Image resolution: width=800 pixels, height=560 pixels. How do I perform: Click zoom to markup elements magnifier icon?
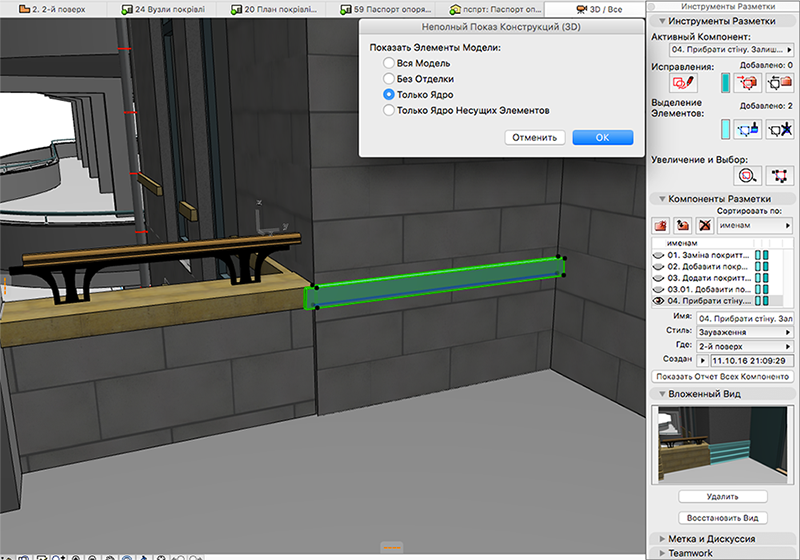(x=747, y=175)
